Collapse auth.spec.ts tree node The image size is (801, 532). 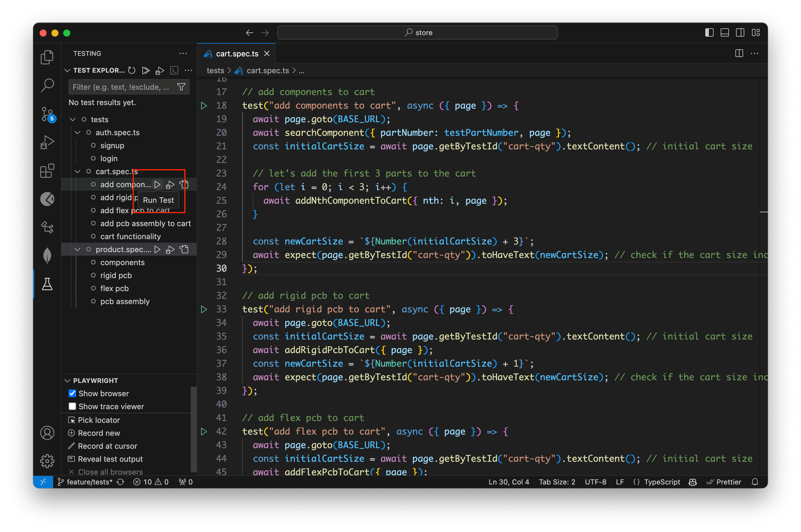tap(77, 132)
